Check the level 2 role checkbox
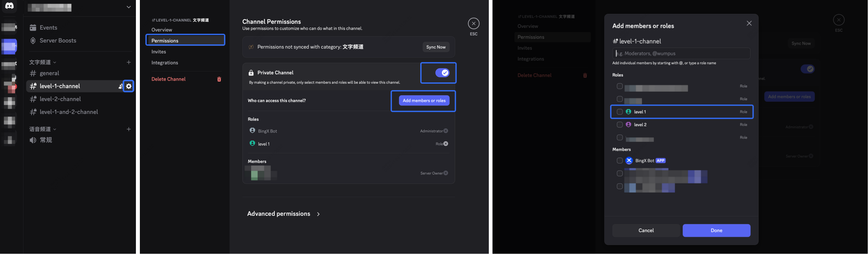The height and width of the screenshot is (254, 868). pyautogui.click(x=619, y=125)
